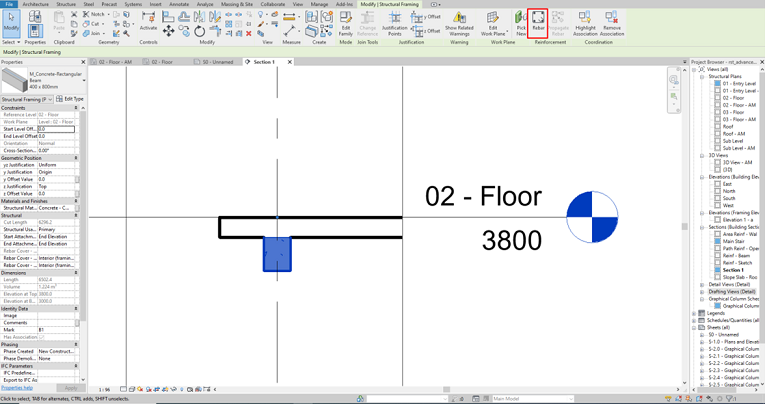Select the Mirror - Pick Axis tool

tap(199, 17)
